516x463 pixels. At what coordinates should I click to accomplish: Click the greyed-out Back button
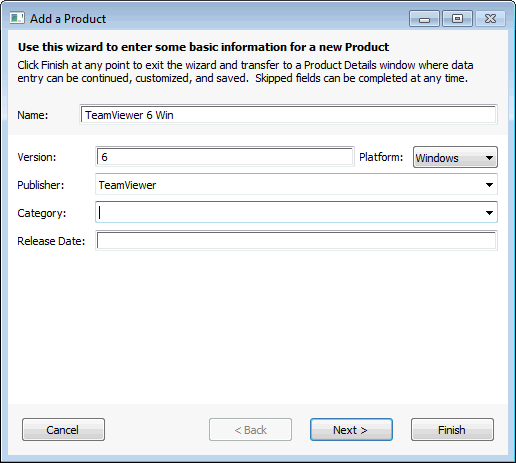coord(250,430)
